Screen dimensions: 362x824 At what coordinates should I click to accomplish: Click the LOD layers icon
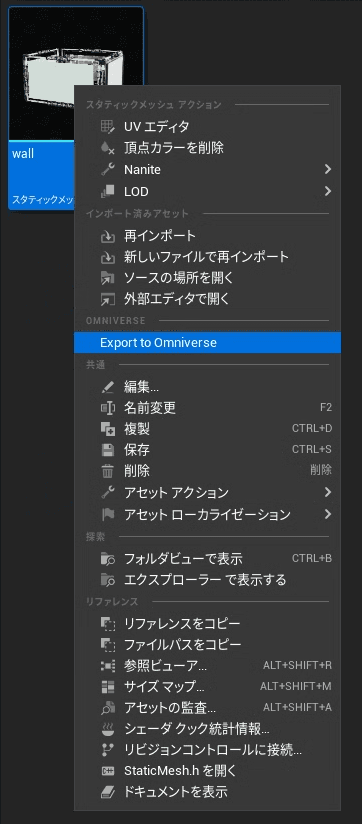(x=107, y=191)
